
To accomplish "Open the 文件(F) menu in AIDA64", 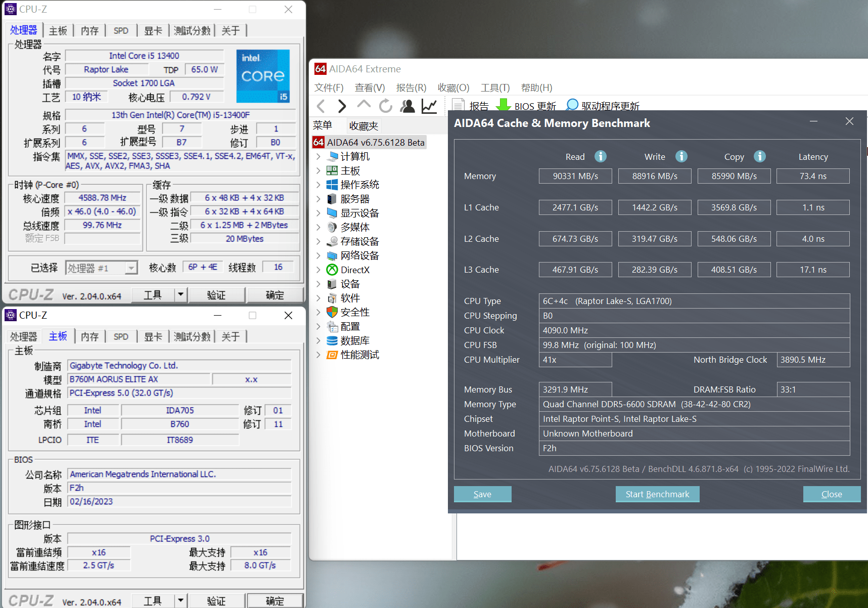I will (x=329, y=88).
